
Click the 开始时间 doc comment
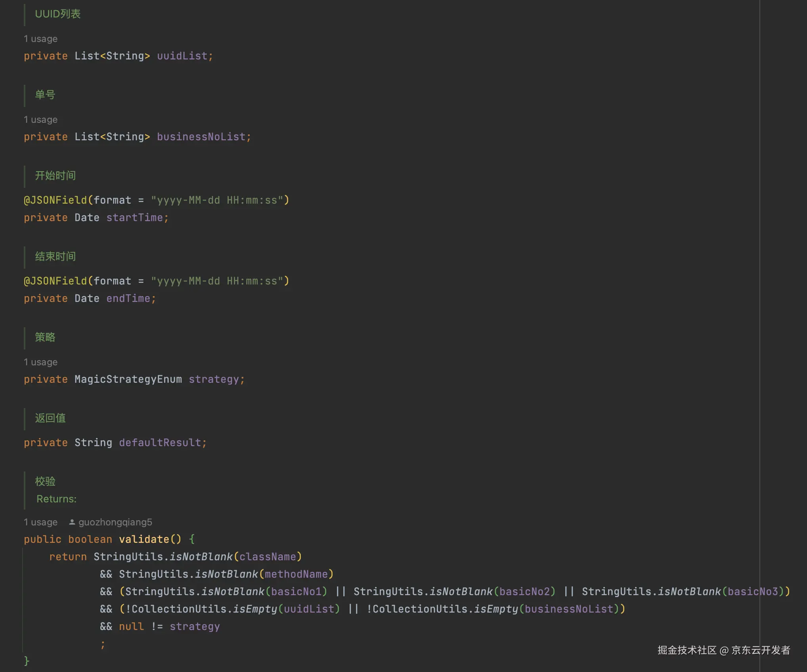point(55,176)
